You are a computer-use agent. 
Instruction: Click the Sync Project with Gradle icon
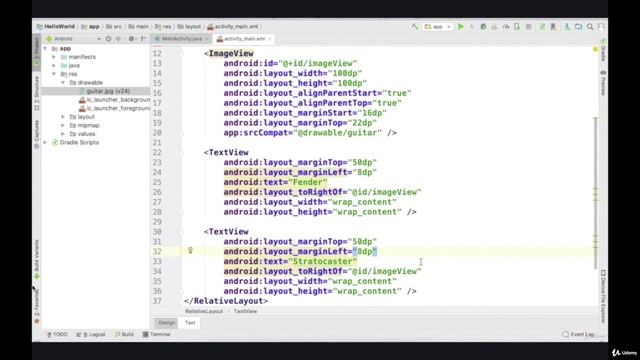click(x=542, y=27)
